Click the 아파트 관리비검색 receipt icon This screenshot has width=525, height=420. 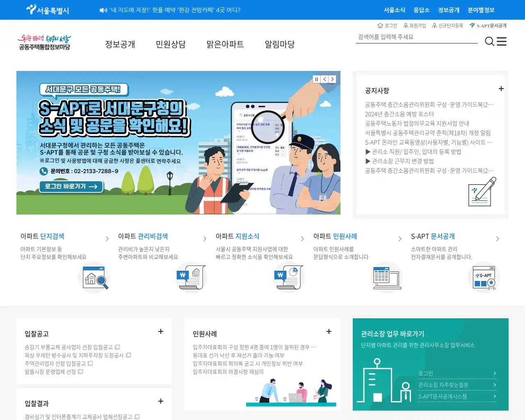pos(191,277)
